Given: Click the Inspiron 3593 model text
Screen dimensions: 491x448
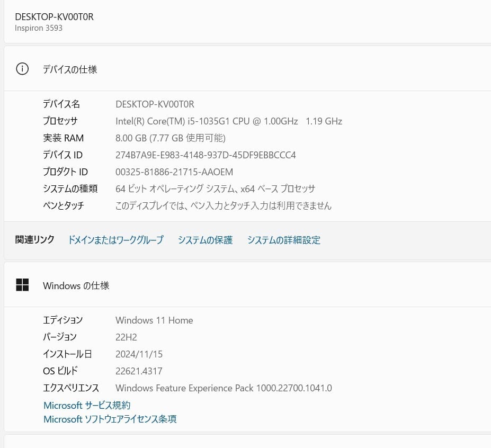Looking at the screenshot, I should click(x=39, y=28).
